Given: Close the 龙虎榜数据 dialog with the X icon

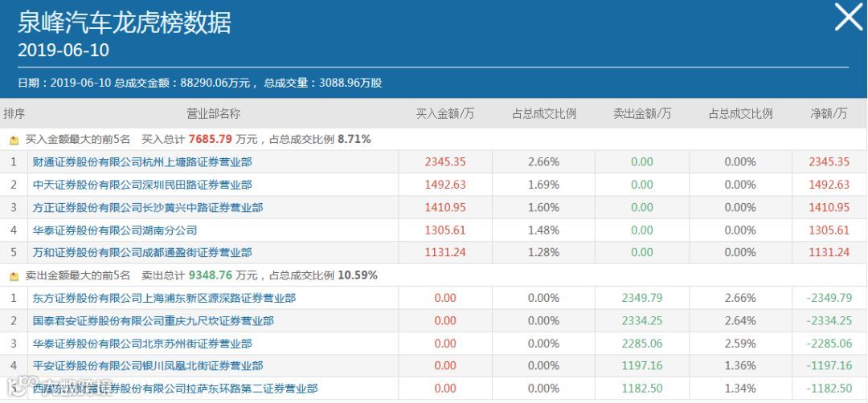Looking at the screenshot, I should tap(848, 18).
